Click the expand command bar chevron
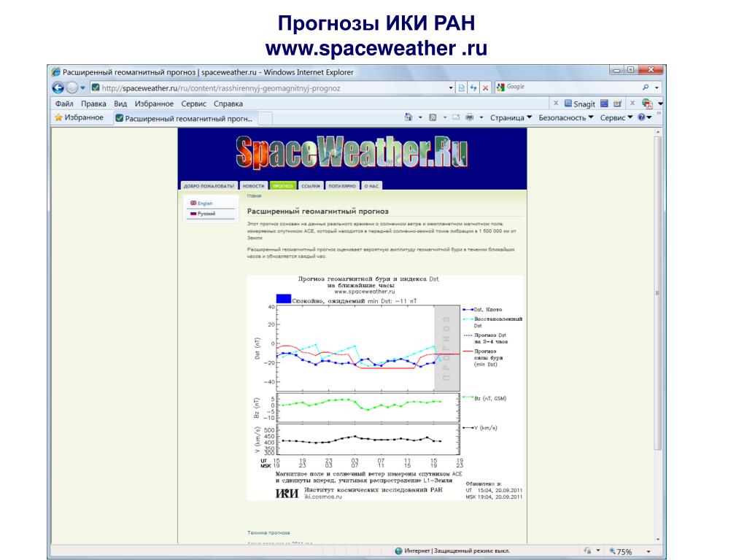 659,113
